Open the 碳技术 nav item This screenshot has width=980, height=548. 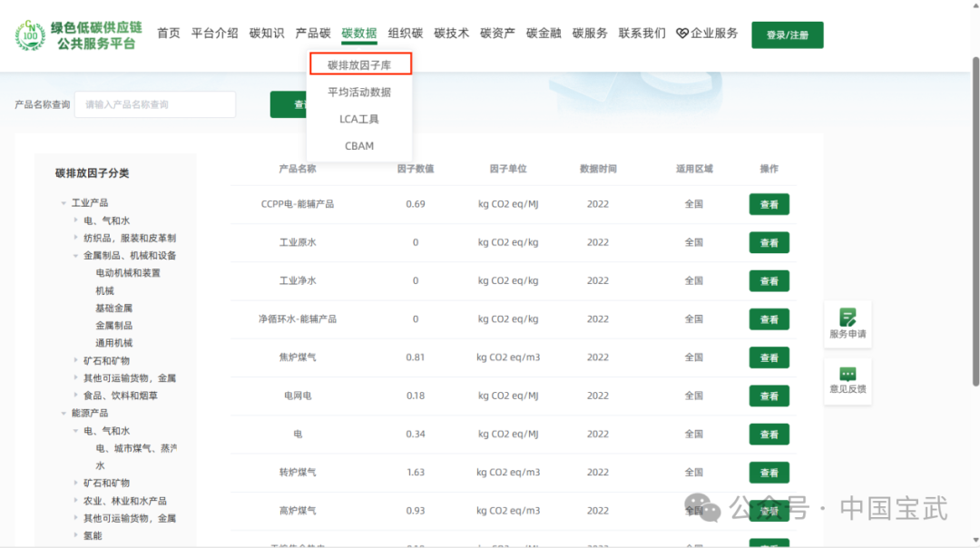click(x=451, y=34)
